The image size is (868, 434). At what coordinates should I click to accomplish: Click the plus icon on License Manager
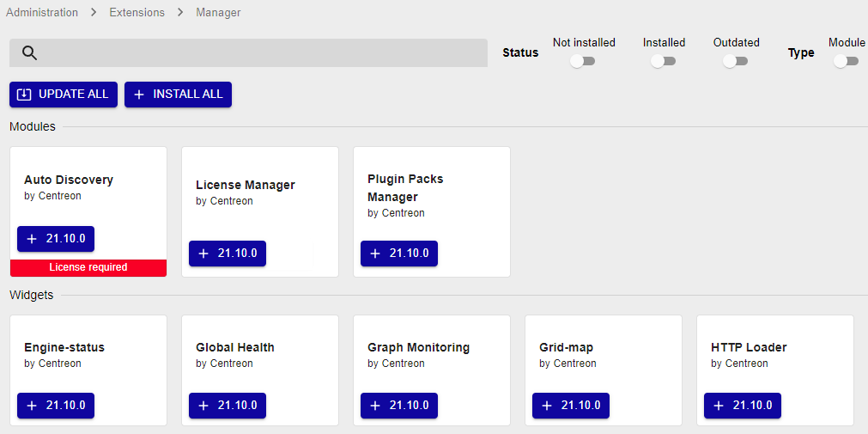pyautogui.click(x=203, y=254)
